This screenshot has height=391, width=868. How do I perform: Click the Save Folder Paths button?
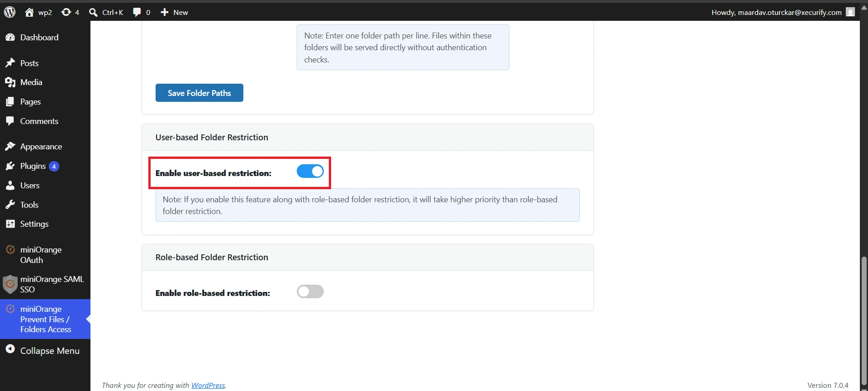coord(199,93)
